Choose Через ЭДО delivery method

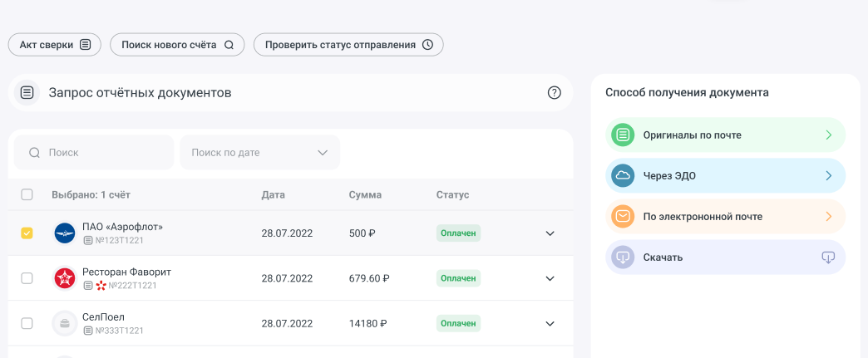(725, 175)
